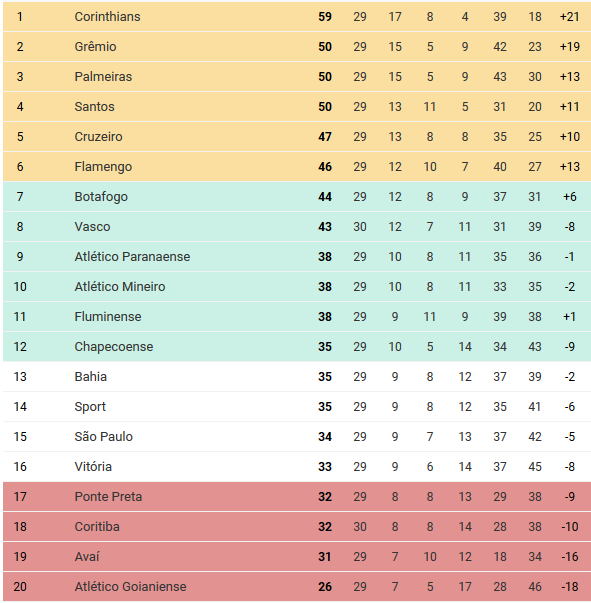Select Chapecoense in the table
591x603 pixels.
[114, 346]
